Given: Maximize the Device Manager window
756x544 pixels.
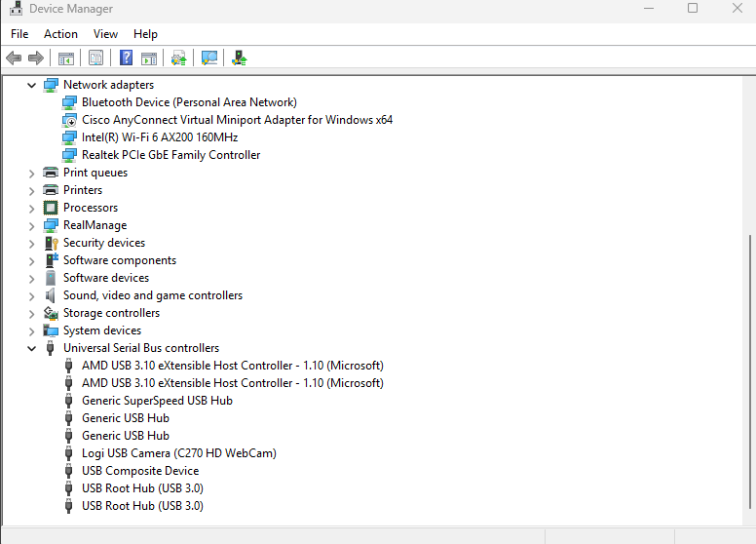Looking at the screenshot, I should (693, 8).
